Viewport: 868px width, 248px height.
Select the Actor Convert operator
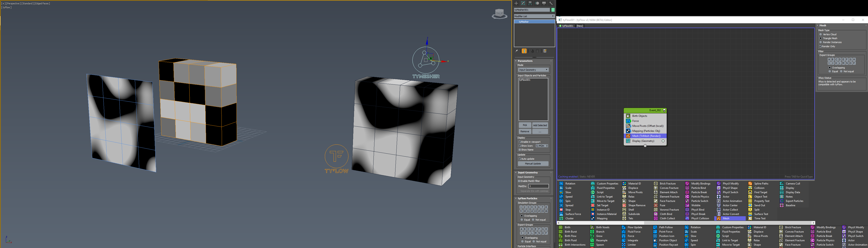point(728,214)
